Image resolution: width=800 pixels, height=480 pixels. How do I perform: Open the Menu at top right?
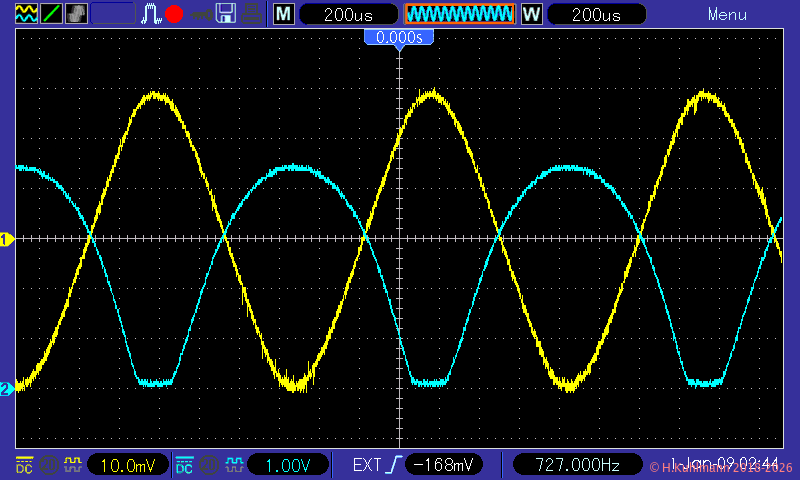(x=727, y=14)
